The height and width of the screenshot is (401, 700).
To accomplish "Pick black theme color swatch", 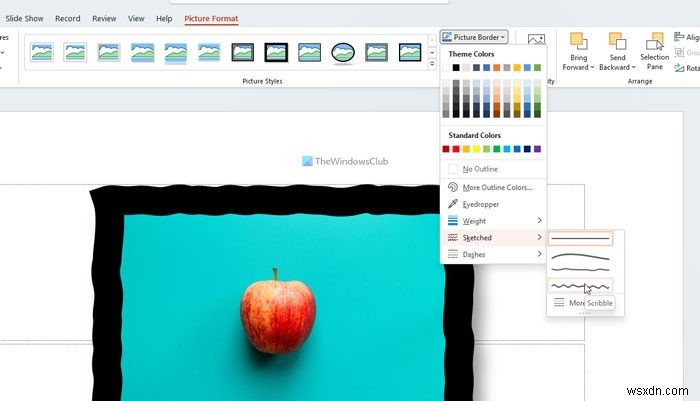I will [x=456, y=68].
